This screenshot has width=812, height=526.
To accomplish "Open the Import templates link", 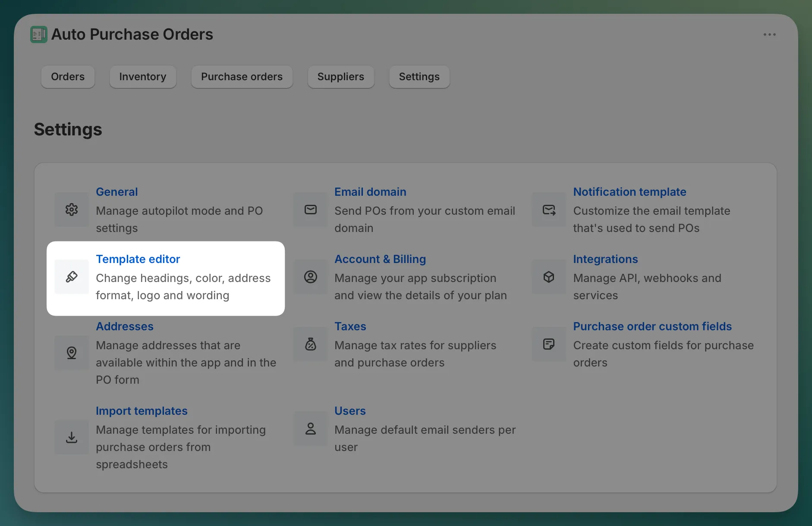I will point(142,411).
